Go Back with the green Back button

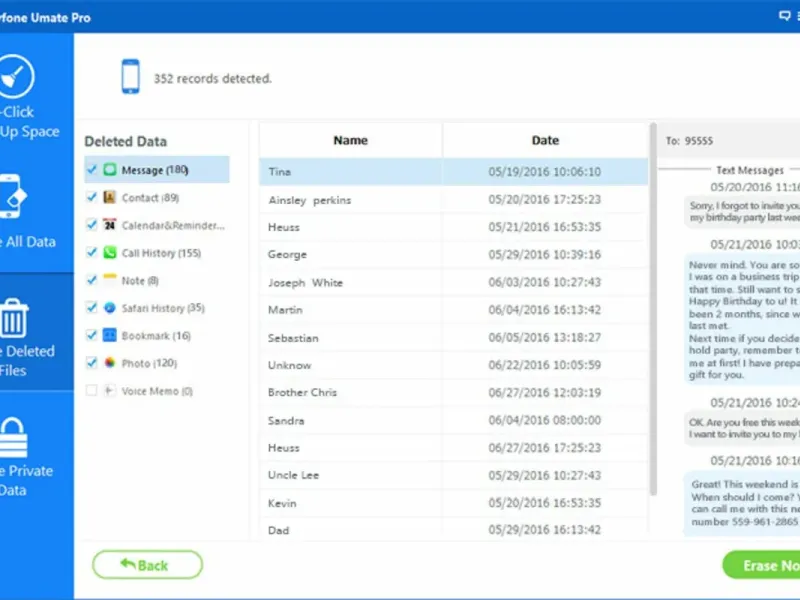pyautogui.click(x=147, y=565)
